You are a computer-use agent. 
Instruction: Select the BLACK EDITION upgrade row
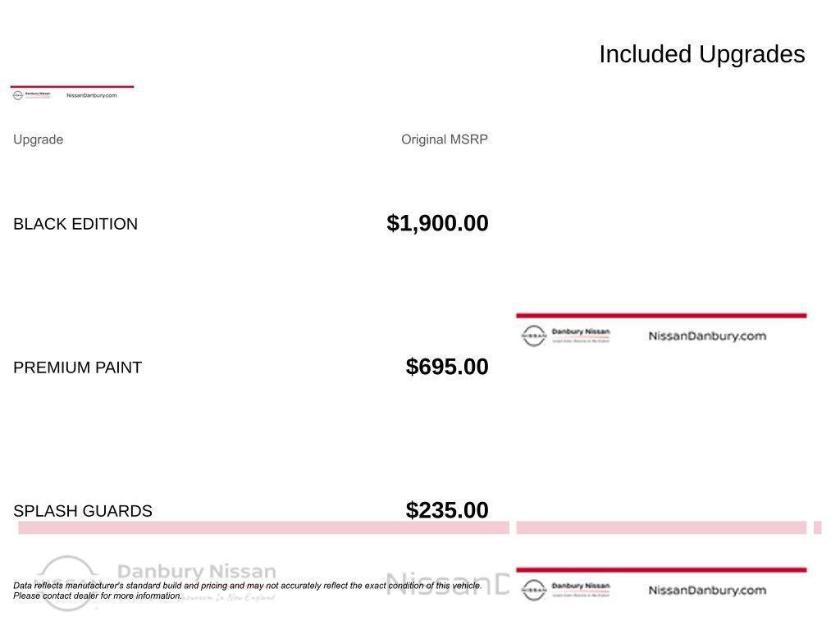click(75, 224)
